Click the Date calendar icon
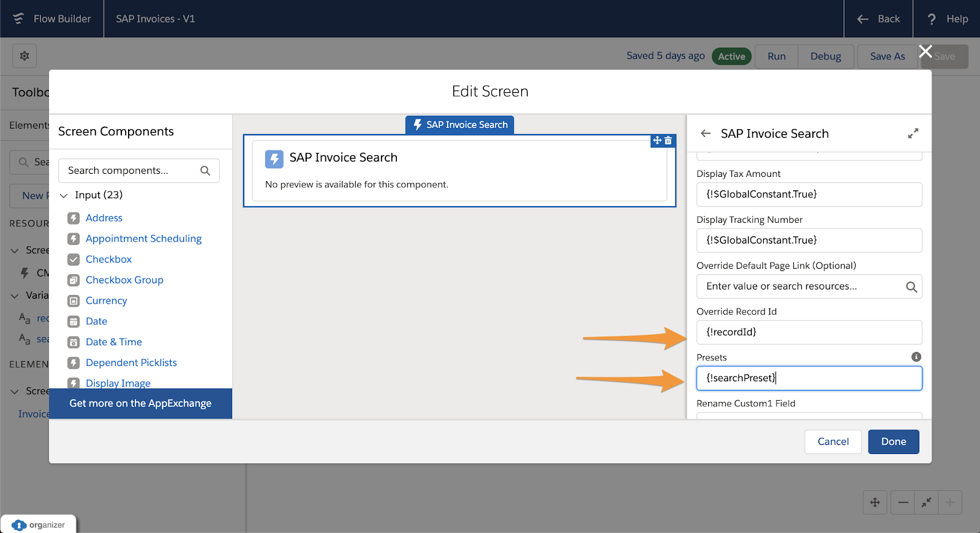 coord(73,321)
